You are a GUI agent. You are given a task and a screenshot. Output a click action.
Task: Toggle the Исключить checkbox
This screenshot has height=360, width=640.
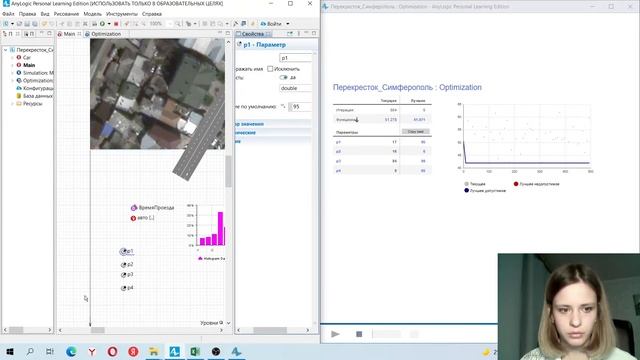pos(270,69)
